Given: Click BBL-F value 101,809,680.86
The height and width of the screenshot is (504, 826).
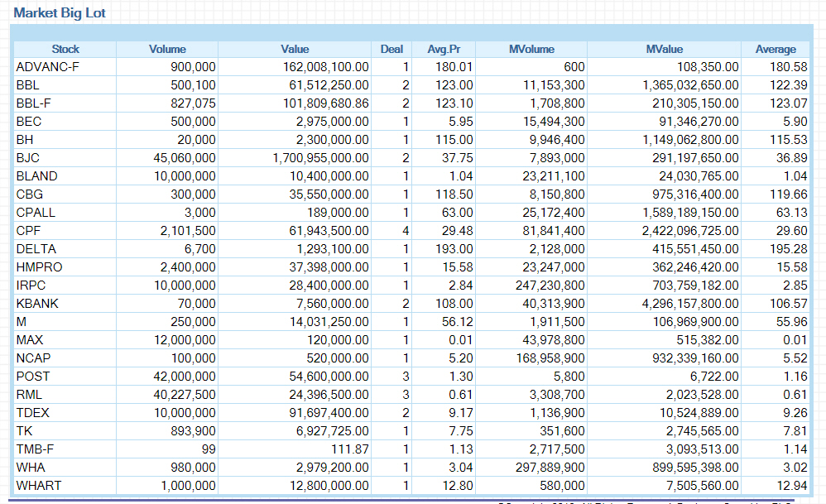Looking at the screenshot, I should click(x=326, y=103).
